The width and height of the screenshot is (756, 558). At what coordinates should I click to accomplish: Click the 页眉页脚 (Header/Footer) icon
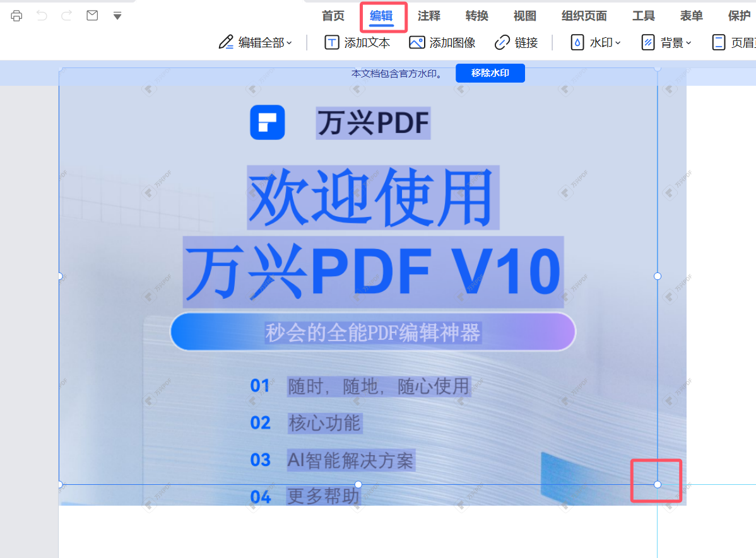(720, 42)
